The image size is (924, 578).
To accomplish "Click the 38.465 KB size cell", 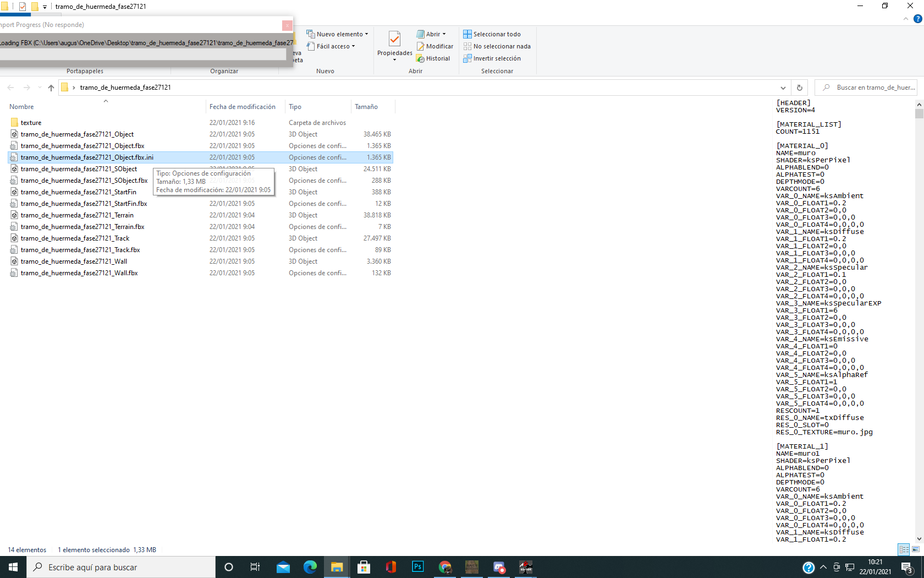I will click(x=377, y=134).
